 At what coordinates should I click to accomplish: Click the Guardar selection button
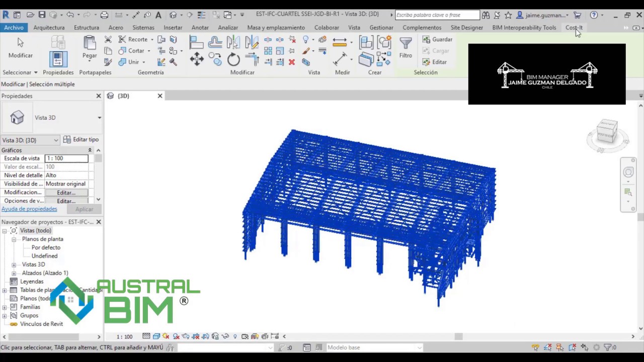tap(437, 39)
